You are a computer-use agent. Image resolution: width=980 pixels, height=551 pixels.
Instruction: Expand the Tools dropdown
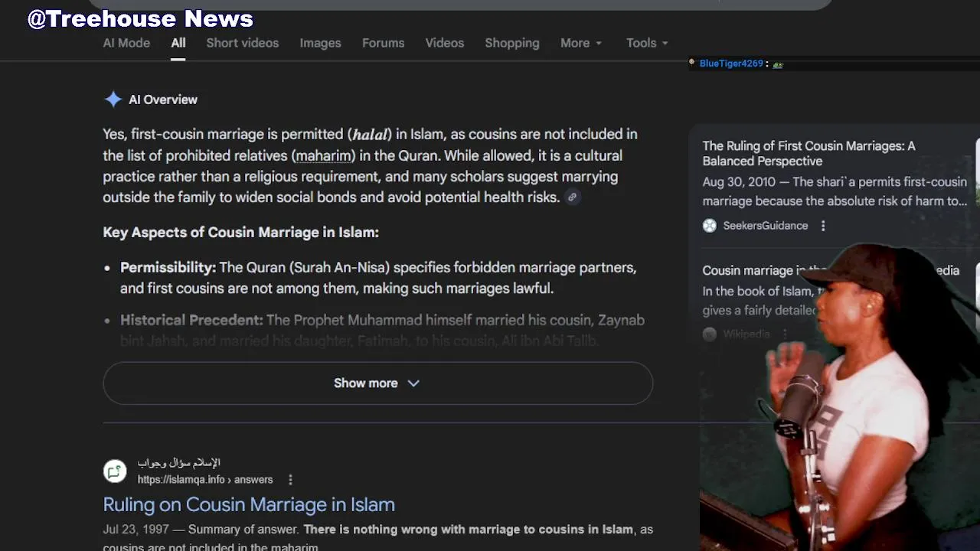pos(647,43)
